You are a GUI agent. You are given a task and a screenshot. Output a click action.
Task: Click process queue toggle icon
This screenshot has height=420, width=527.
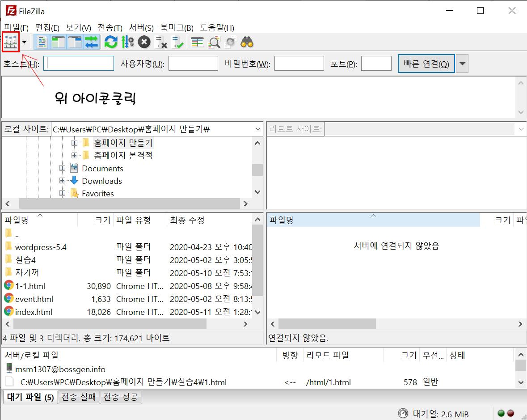(x=128, y=42)
